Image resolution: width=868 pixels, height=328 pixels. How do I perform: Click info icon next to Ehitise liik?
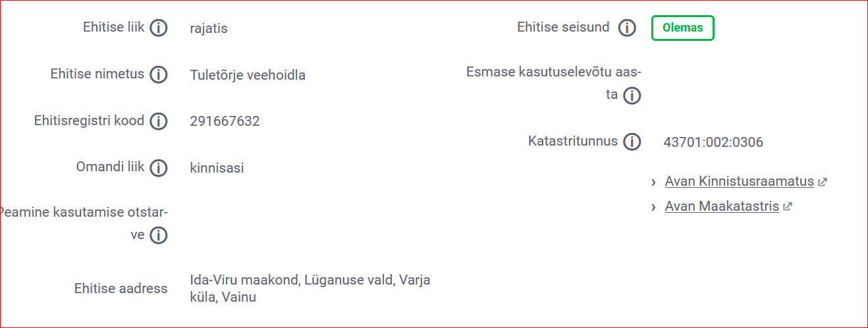click(x=158, y=28)
